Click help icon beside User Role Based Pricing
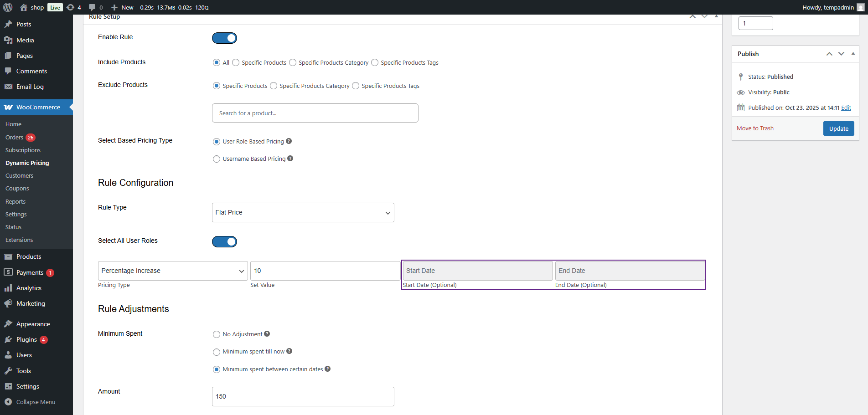 [289, 141]
